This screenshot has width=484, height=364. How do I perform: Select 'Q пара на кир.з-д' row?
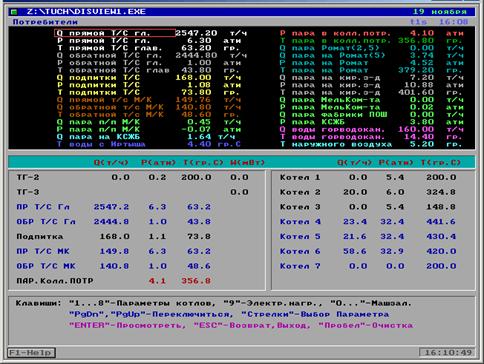click(371, 78)
